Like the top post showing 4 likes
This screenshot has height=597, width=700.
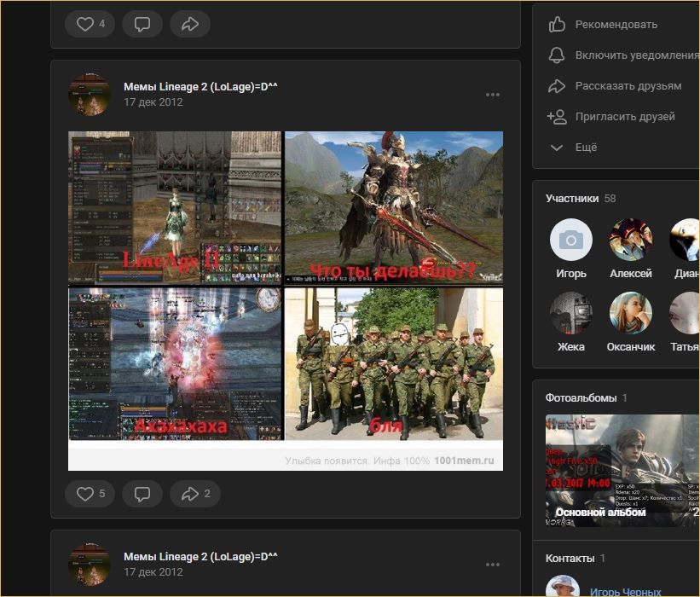click(90, 24)
